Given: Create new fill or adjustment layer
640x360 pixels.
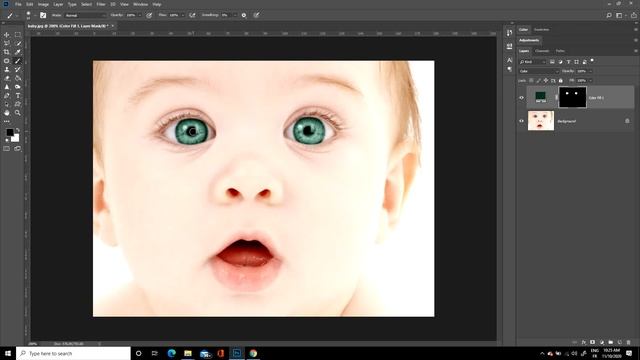Looking at the screenshot, I should point(602,342).
